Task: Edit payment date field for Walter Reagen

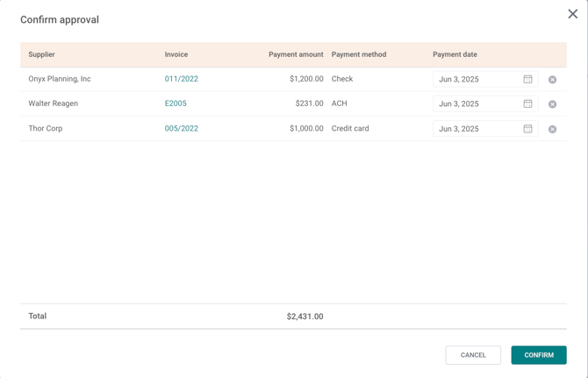Action: pos(485,103)
